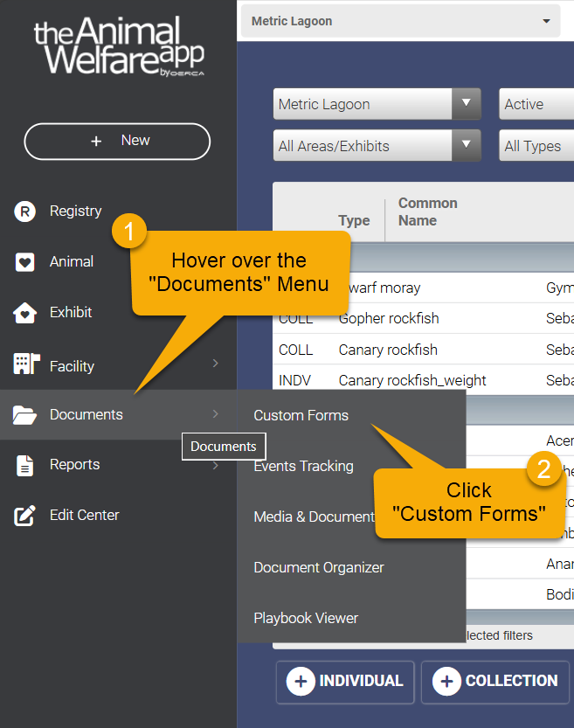Open the Metric Lagoon facility filter dropdown
Screen dimensions: 574x728
tap(377, 104)
